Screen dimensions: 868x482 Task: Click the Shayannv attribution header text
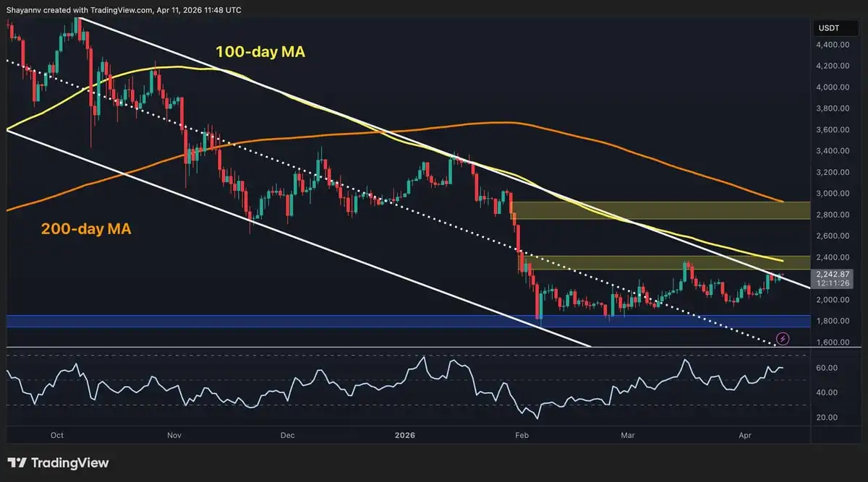(x=123, y=9)
